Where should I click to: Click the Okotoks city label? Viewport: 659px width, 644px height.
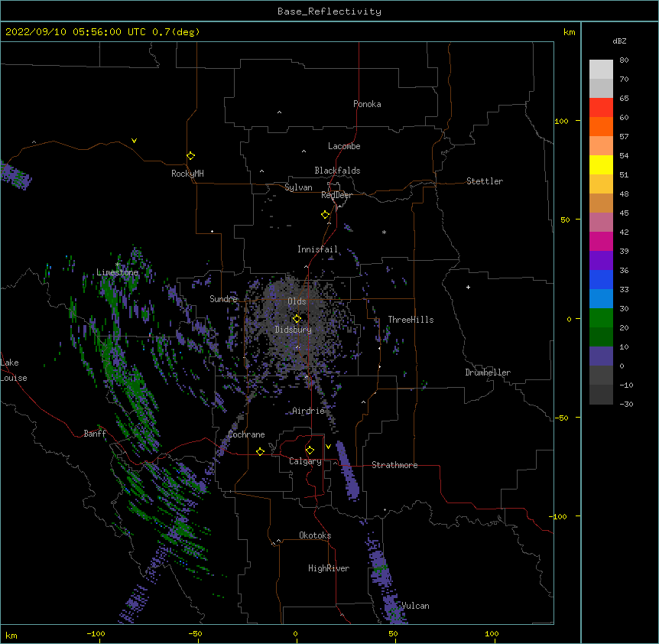click(315, 535)
